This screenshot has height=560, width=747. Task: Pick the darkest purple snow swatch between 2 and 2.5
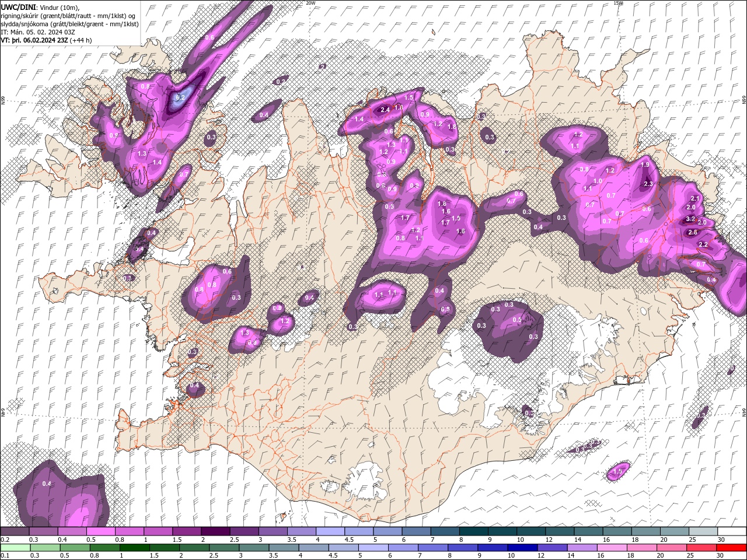[x=216, y=531]
